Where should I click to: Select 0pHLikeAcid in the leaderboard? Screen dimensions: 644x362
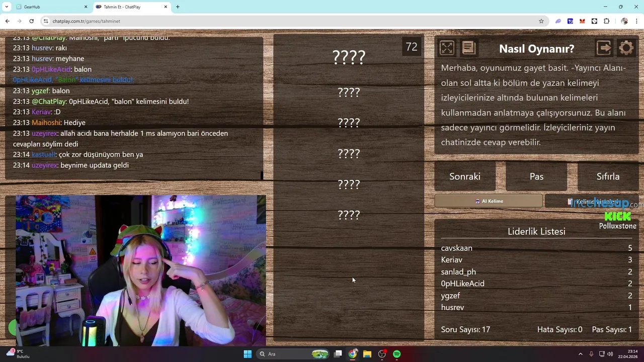click(462, 284)
